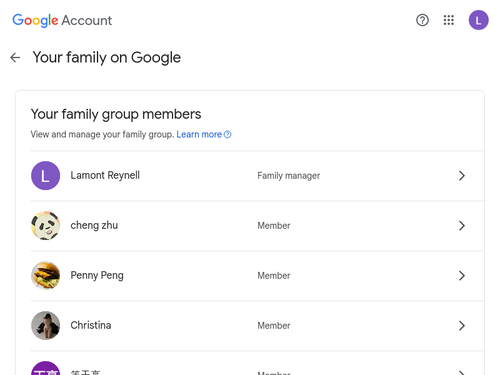Viewport: 500px width, 375px height.
Task: Expand Christina's row chevron
Action: [462, 326]
